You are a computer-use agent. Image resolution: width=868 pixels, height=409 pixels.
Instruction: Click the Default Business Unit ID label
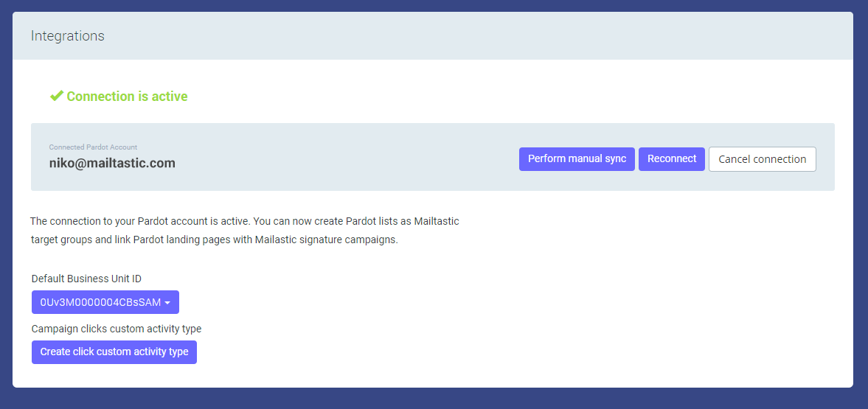pyautogui.click(x=86, y=279)
